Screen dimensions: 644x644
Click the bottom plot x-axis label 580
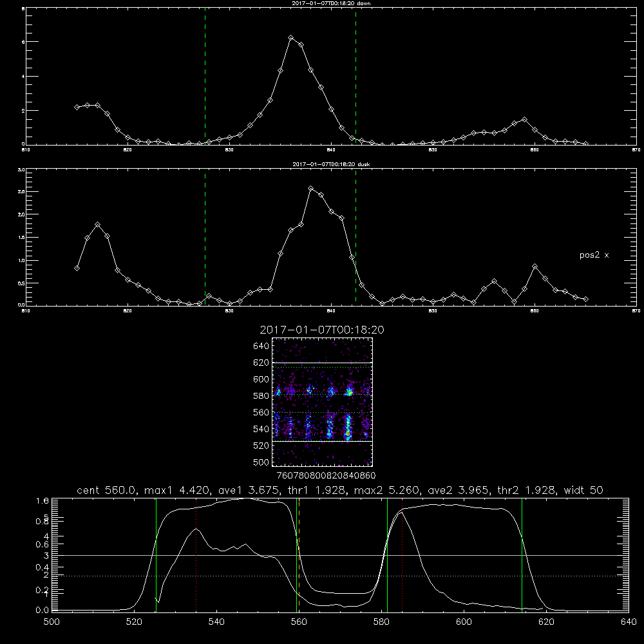381,622
